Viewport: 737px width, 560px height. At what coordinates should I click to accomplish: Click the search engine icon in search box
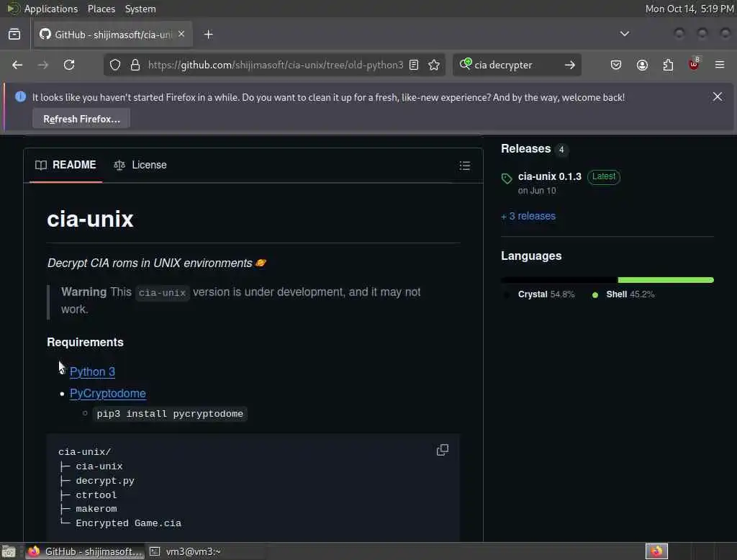coord(466,64)
